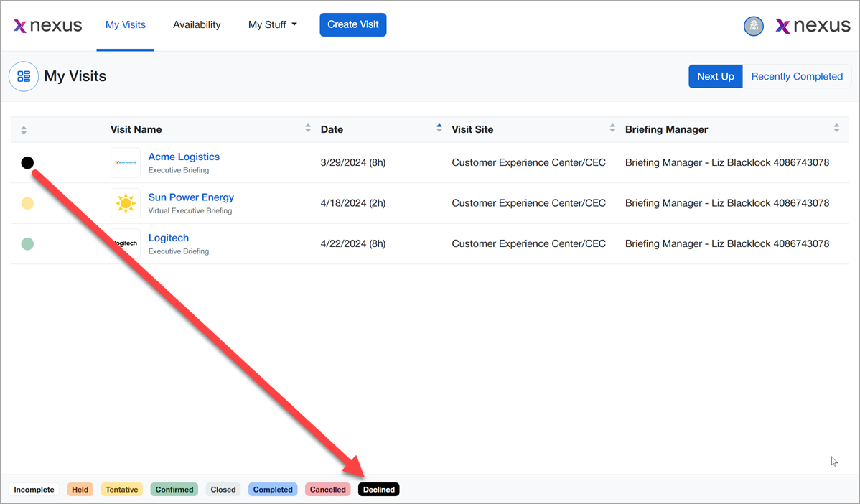Open the Sun Power Energy sun logo
The image size is (860, 504).
click(126, 203)
